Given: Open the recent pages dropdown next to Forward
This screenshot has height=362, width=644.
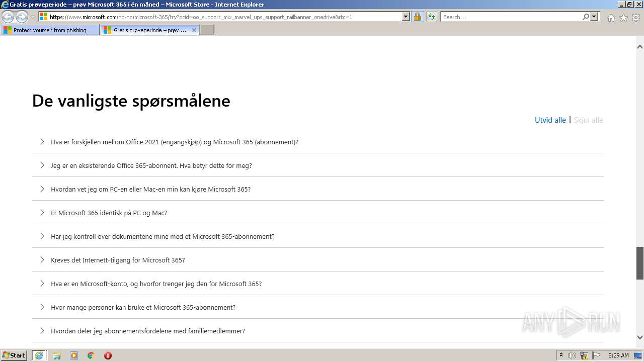Looking at the screenshot, I should click(x=33, y=17).
